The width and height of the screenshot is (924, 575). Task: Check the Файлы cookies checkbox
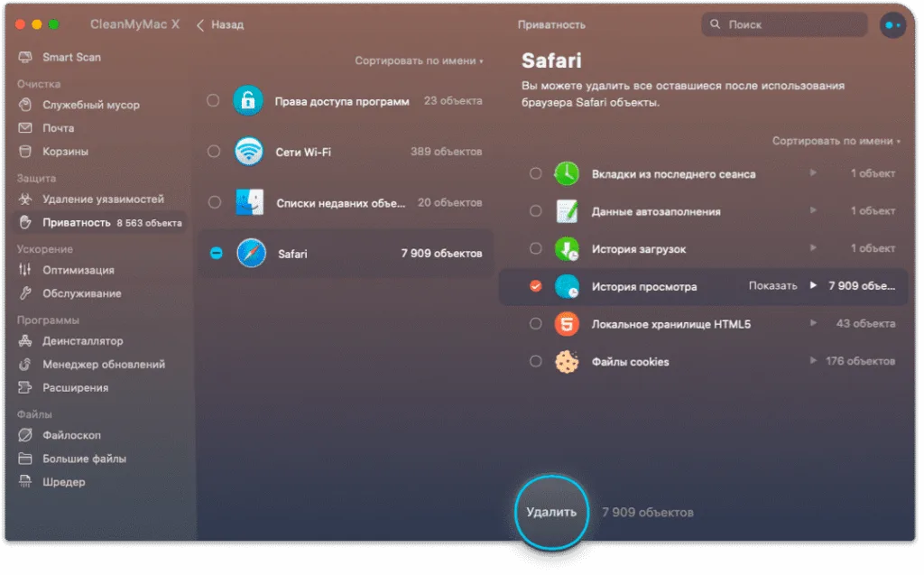[x=536, y=361]
